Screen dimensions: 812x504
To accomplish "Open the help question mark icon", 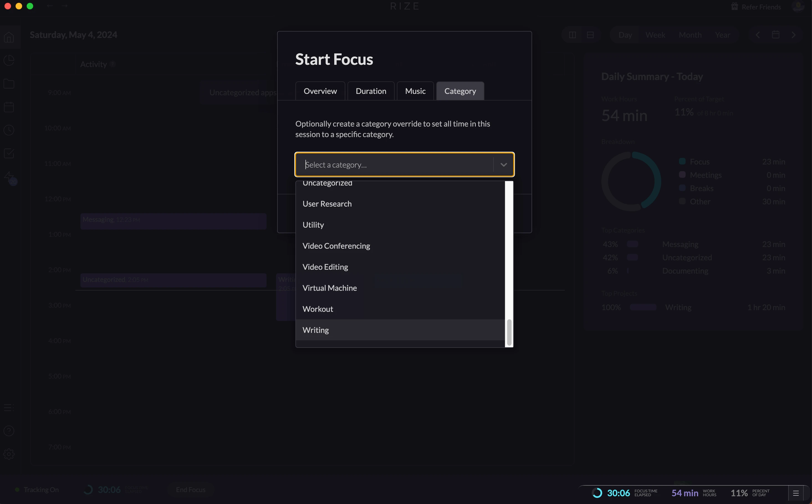I will point(9,431).
